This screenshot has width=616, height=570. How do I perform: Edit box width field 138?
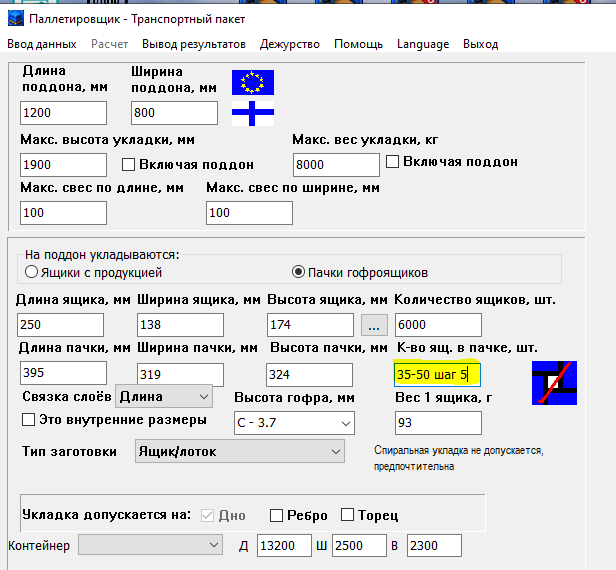[x=180, y=325]
